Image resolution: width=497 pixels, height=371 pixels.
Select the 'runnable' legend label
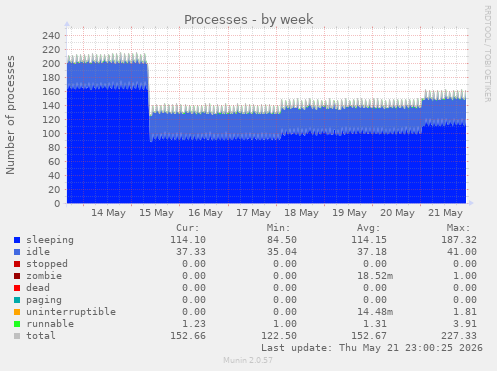click(50, 324)
